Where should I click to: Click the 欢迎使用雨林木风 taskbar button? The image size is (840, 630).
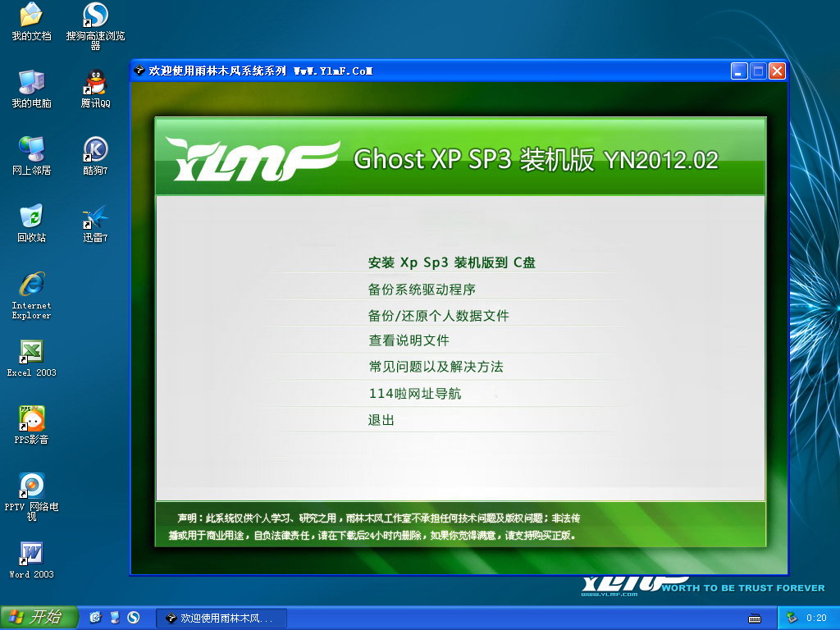[221, 619]
